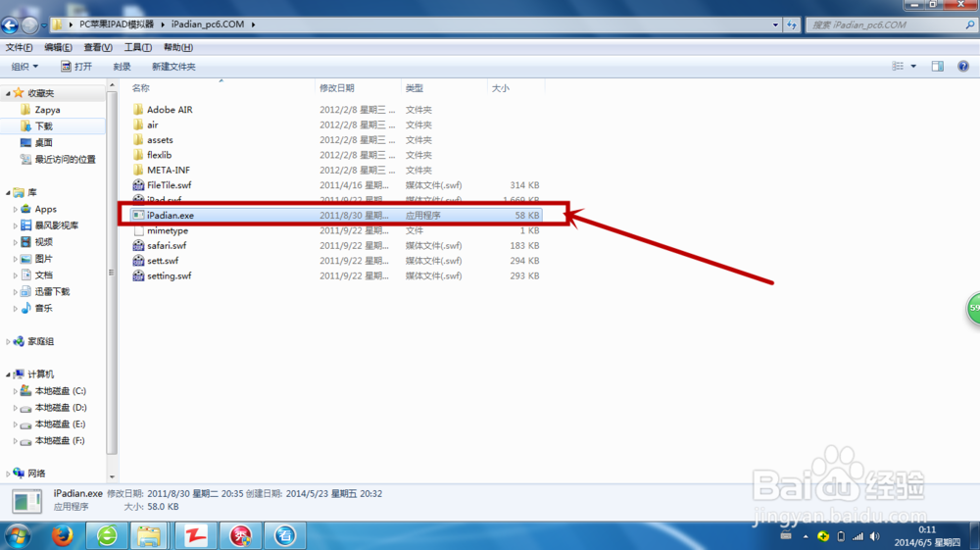Viewport: 980px width, 550px height.
Task: Select 最近访问的位置 in sidebar
Action: coord(65,160)
